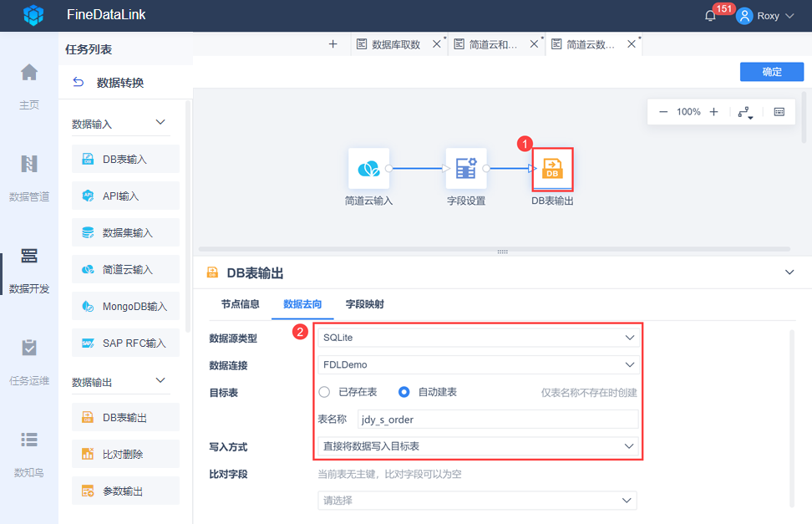Select DB表输出 operator in left list
The width and height of the screenshot is (812, 524).
(125, 417)
